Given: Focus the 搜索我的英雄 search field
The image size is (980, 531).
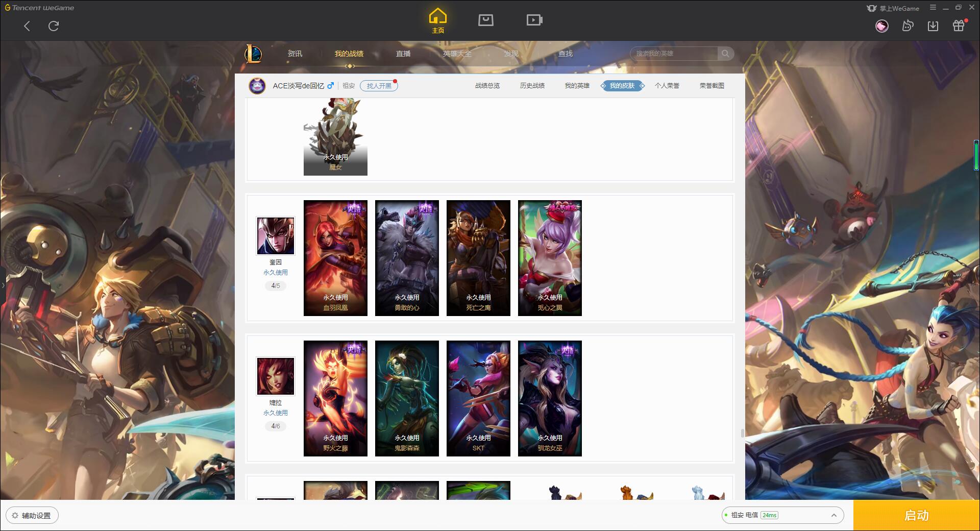Looking at the screenshot, I should pyautogui.click(x=675, y=54).
